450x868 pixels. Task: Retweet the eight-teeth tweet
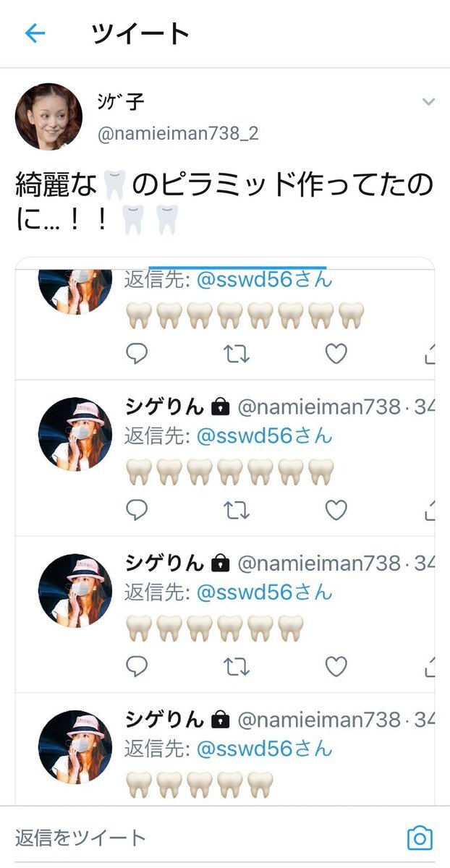pos(237,354)
